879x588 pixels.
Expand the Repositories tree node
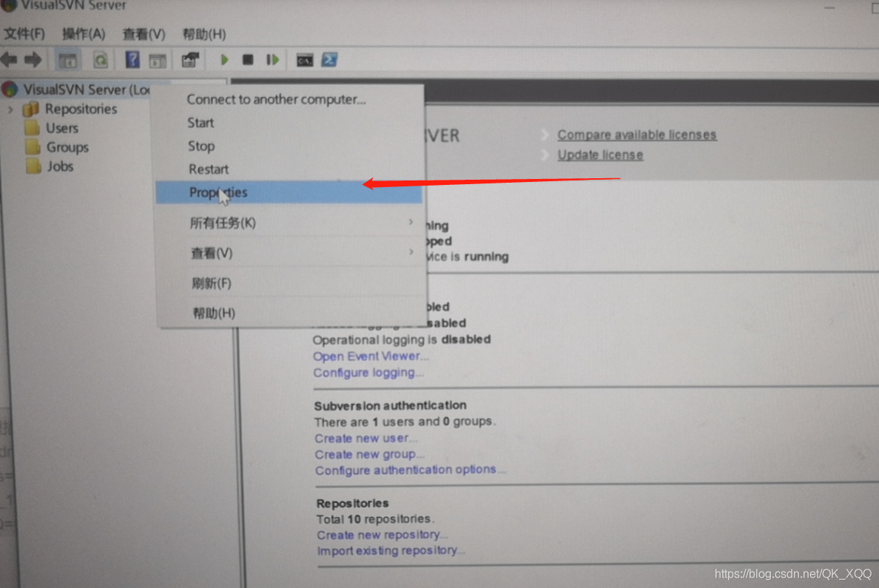[10, 109]
